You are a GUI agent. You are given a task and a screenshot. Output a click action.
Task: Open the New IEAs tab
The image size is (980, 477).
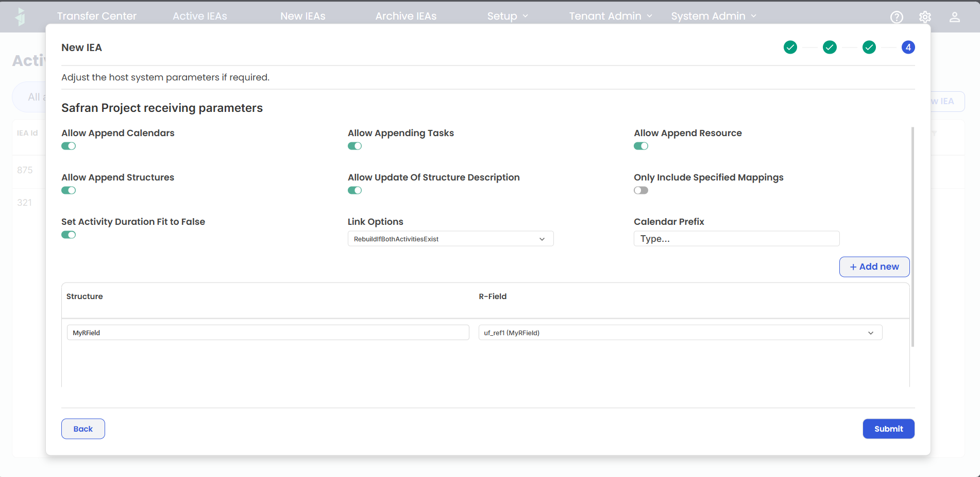(x=303, y=16)
